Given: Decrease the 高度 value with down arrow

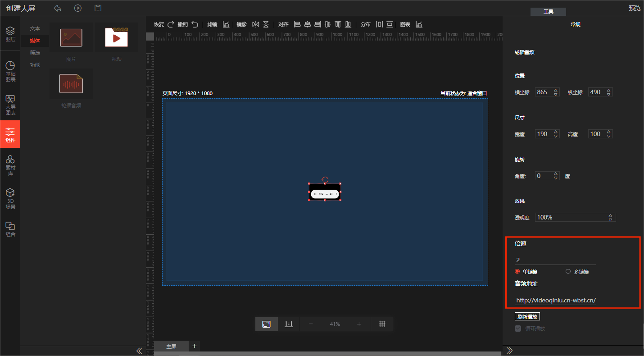Looking at the screenshot, I should [x=609, y=136].
